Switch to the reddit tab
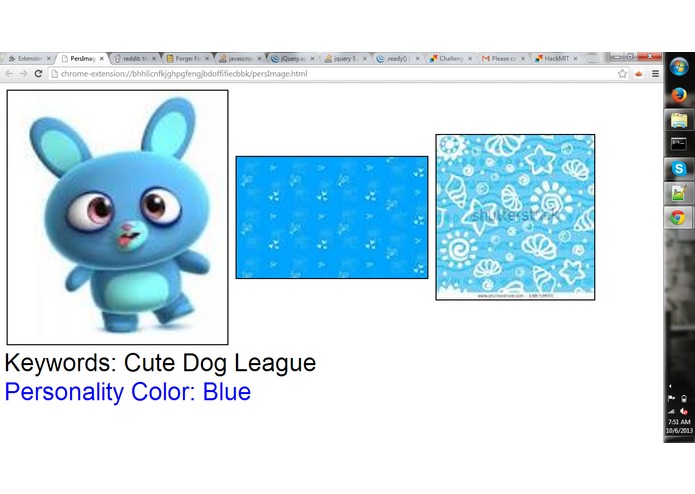The height and width of the screenshot is (494, 695). pos(135,58)
